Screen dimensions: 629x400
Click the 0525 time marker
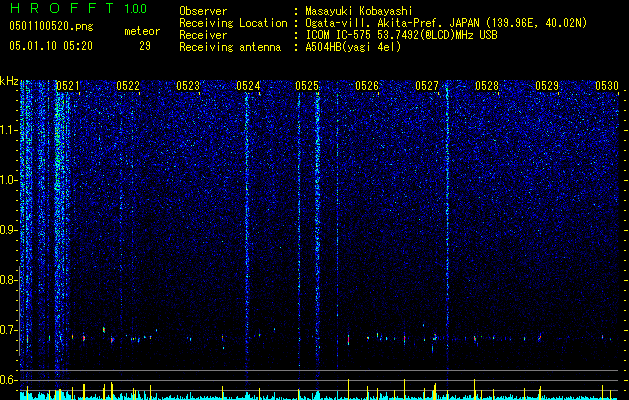coord(307,86)
